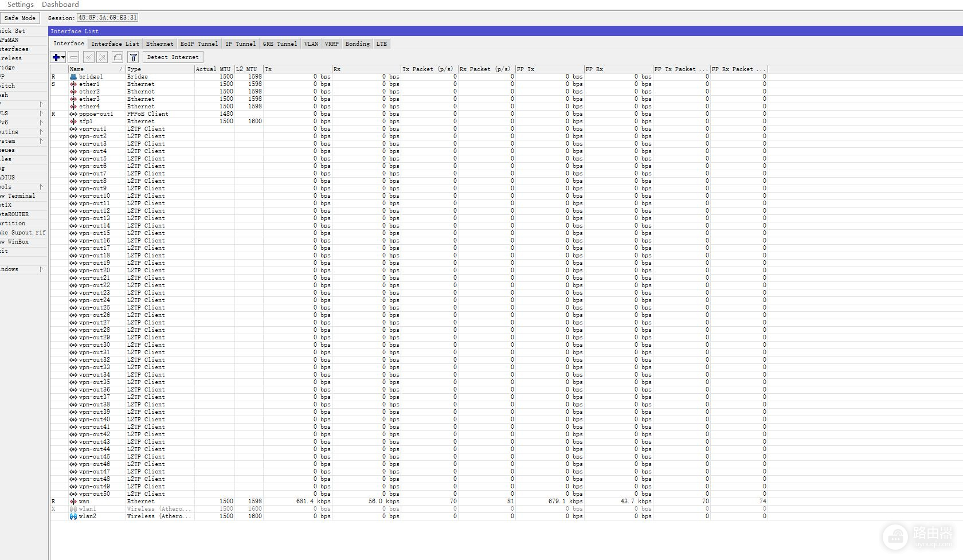Viewport: 963px width, 560px height.
Task: Select the ether4 ethernet icon
Action: [x=73, y=106]
